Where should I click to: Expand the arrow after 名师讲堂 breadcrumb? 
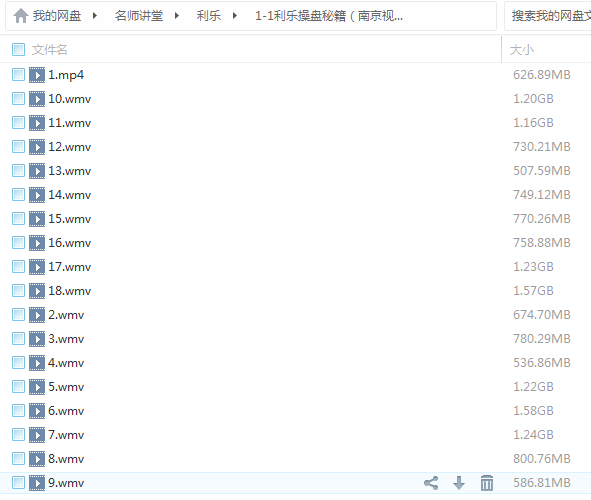pyautogui.click(x=177, y=16)
